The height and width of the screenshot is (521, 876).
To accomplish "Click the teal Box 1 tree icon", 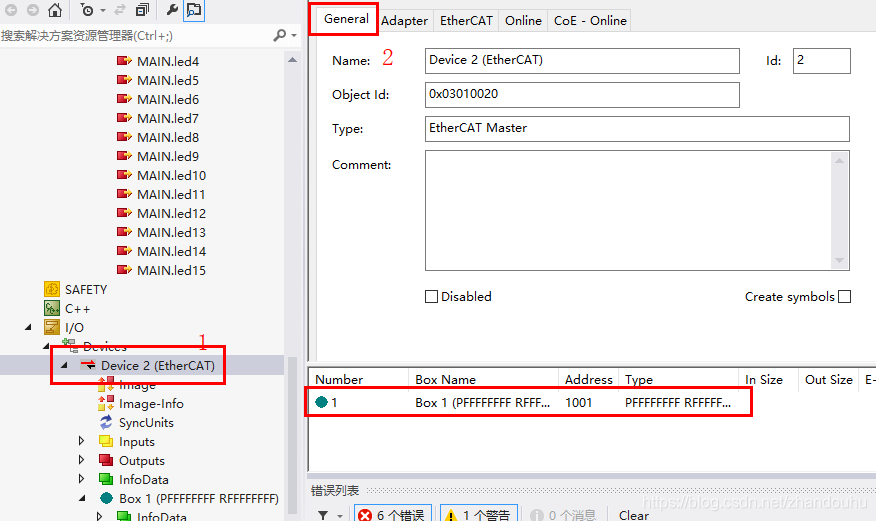I will tap(106, 498).
